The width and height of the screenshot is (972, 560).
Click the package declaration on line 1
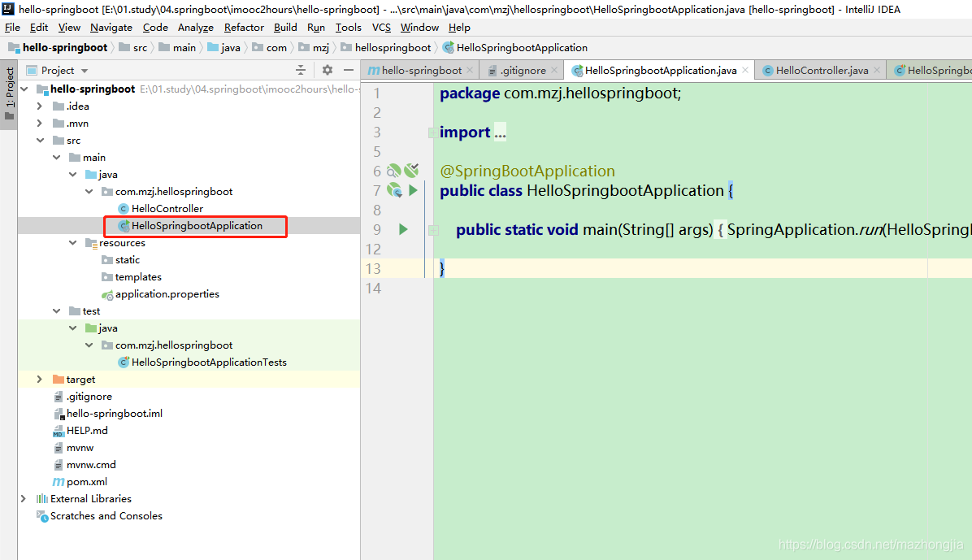[x=561, y=93]
